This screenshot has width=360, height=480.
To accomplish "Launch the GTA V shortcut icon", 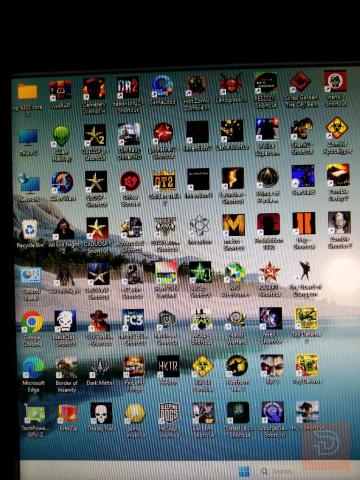I will click(165, 227).
